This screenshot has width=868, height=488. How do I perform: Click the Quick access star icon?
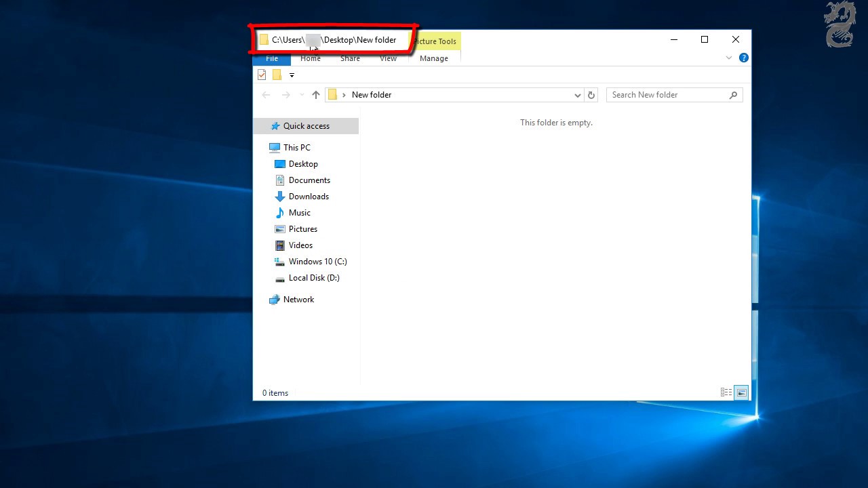[275, 126]
